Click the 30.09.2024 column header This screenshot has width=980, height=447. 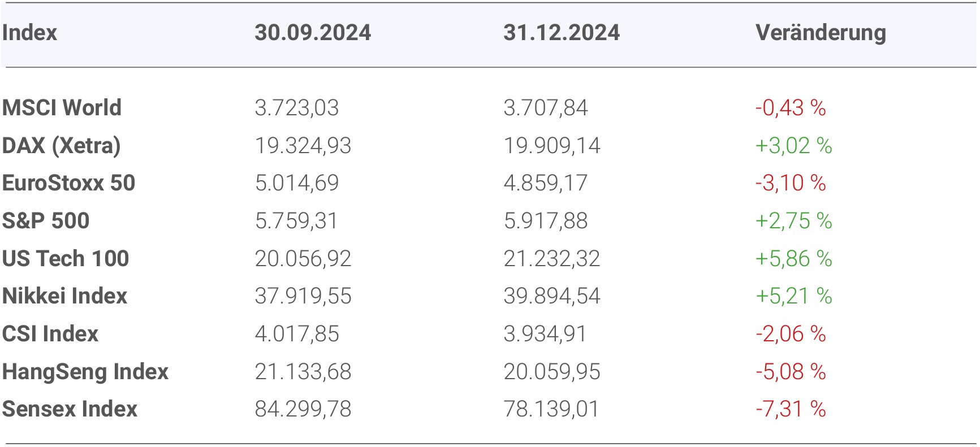313,33
